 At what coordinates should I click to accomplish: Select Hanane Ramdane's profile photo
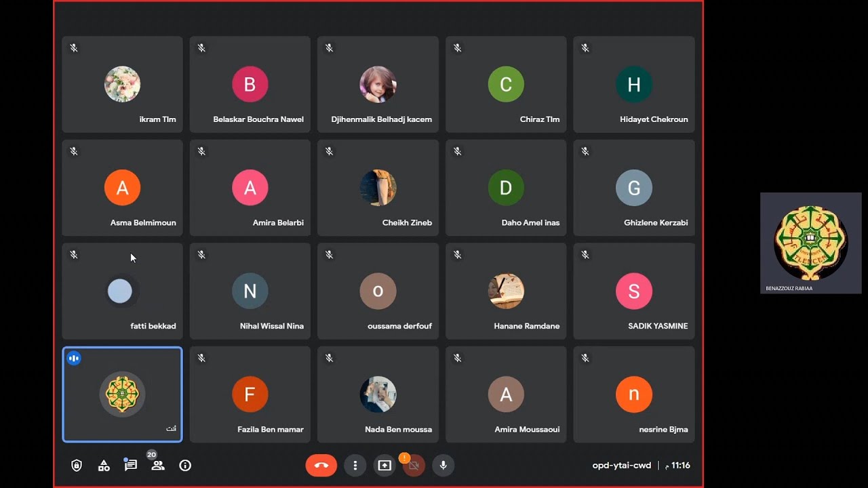(x=506, y=291)
